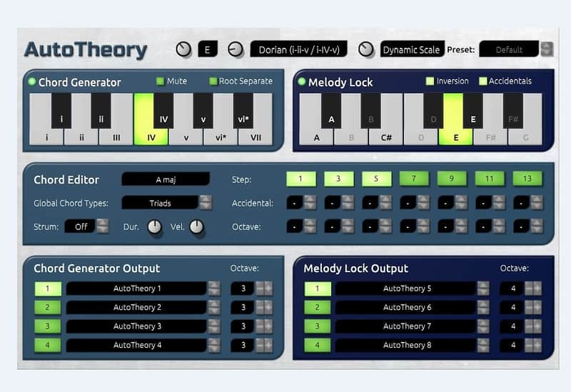This screenshot has width=571, height=392.
Task: Toggle Step 3 button
Action: click(338, 179)
